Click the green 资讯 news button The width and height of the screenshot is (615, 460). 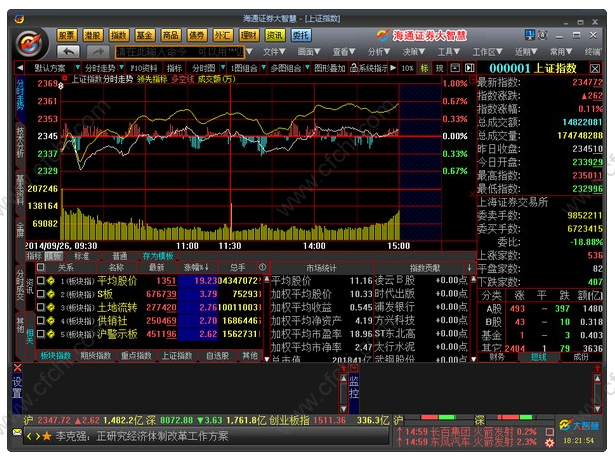tap(275, 36)
